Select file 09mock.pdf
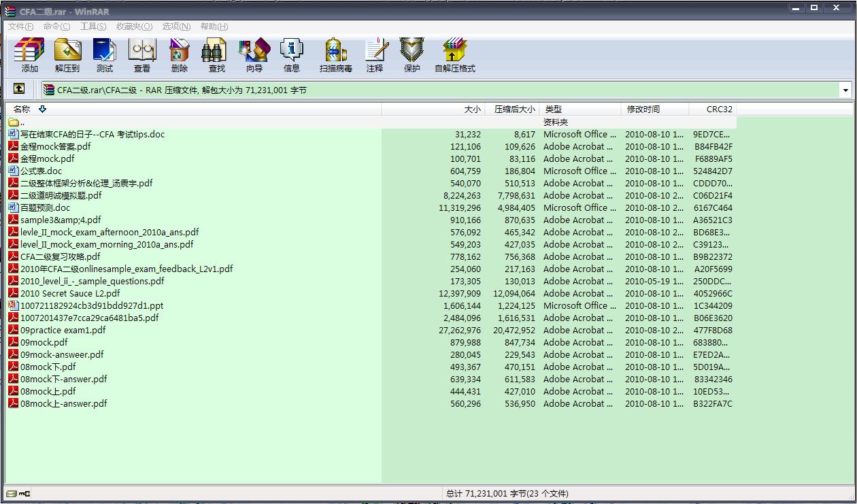The width and height of the screenshot is (857, 504). coord(44,342)
